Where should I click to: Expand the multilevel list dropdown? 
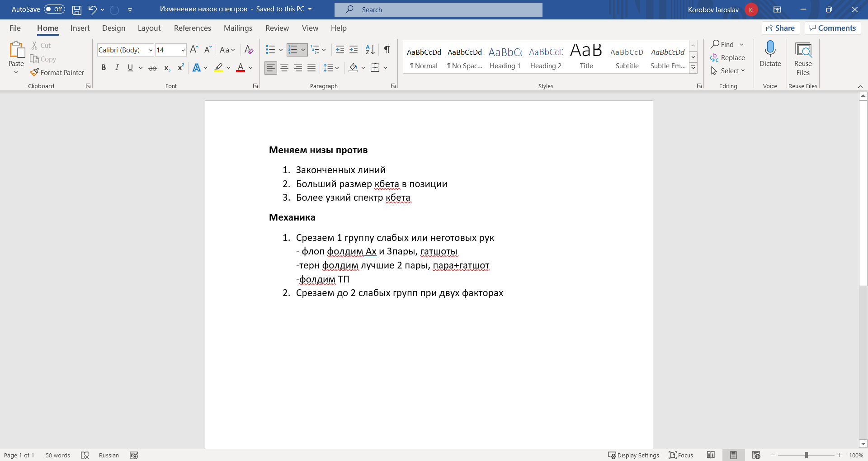(324, 50)
